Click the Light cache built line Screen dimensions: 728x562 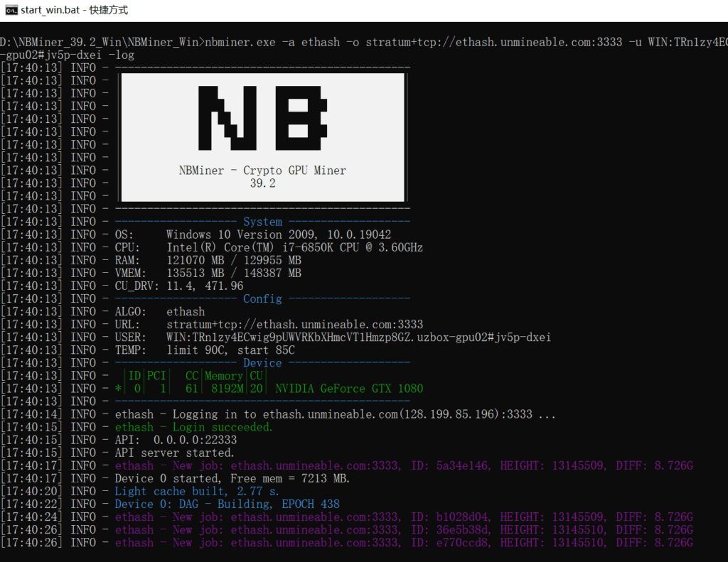click(197, 491)
